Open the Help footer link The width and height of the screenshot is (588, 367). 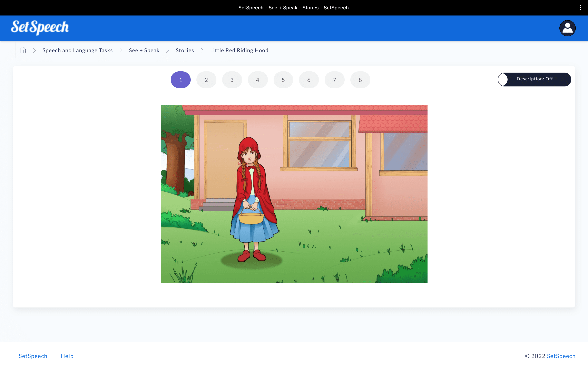click(x=67, y=356)
